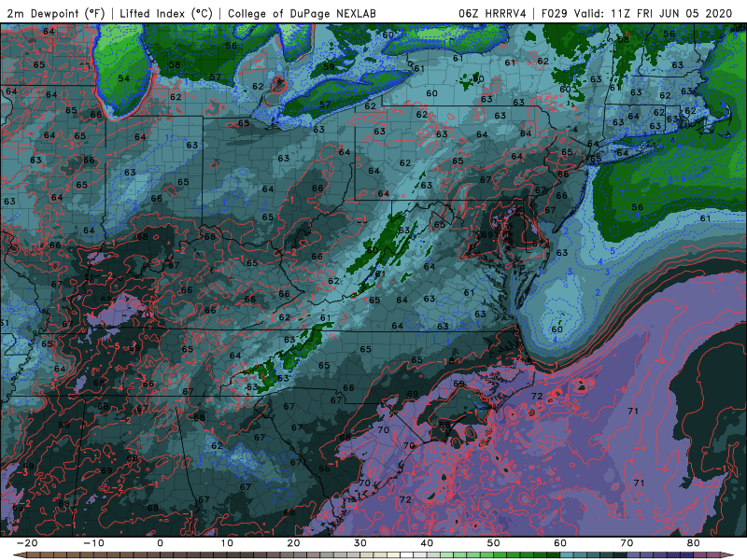747x560 pixels.
Task: Click the "College of DuPage NEXLAB" text
Action: pyautogui.click(x=302, y=13)
